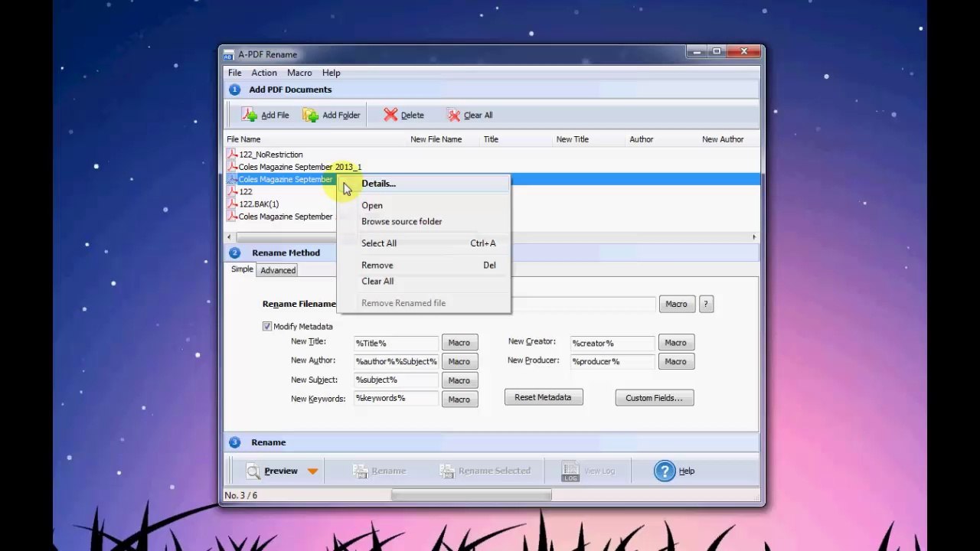The width and height of the screenshot is (980, 551).
Task: Click the Reset Metadata button
Action: pos(543,397)
